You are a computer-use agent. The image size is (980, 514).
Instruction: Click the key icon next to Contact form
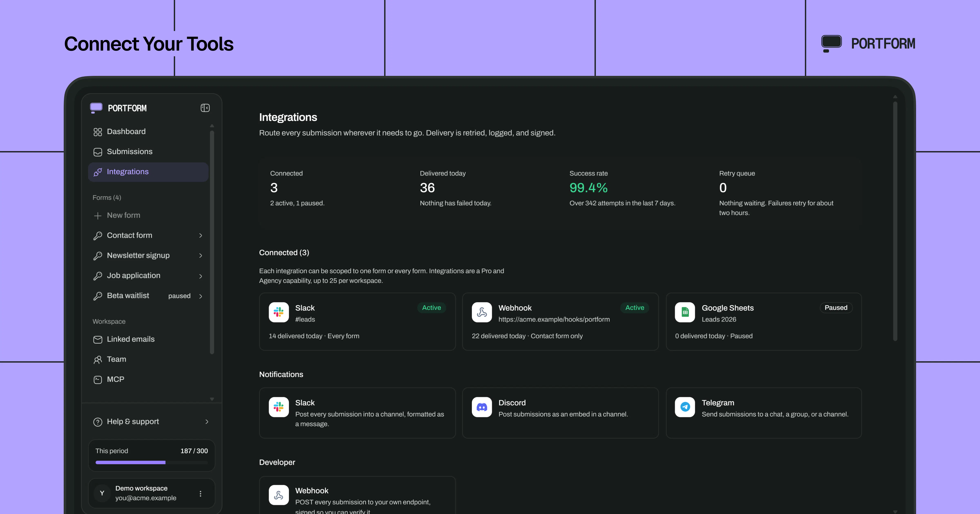click(98, 236)
